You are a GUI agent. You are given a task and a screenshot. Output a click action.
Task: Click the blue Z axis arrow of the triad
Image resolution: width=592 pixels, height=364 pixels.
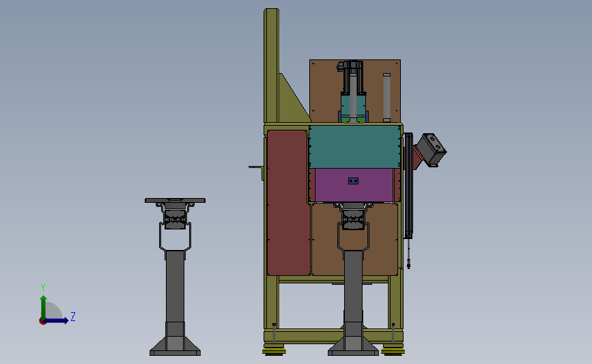click(x=57, y=320)
